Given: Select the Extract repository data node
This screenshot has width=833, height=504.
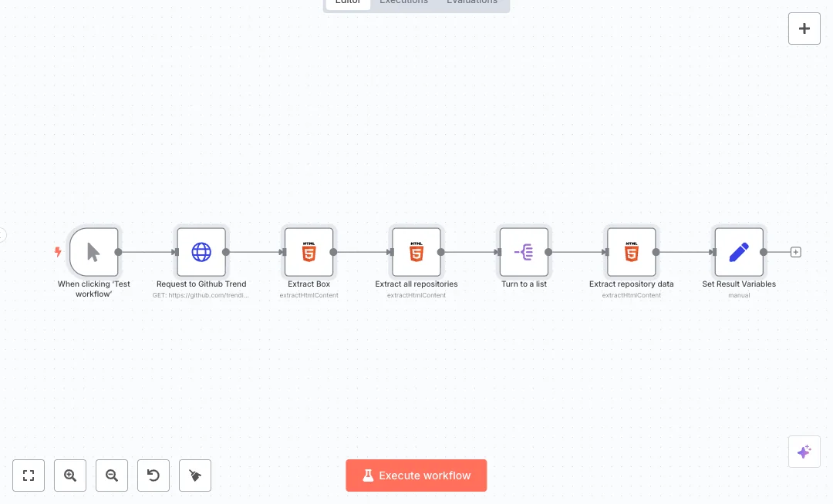Looking at the screenshot, I should click(631, 252).
